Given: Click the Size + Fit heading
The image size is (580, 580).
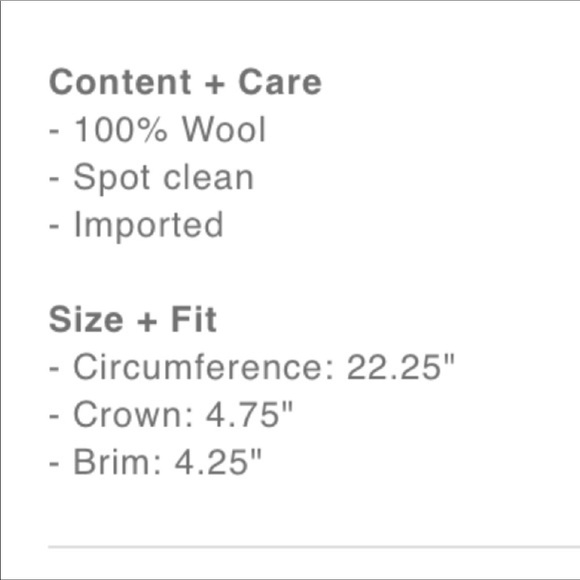Looking at the screenshot, I should click(x=133, y=319).
